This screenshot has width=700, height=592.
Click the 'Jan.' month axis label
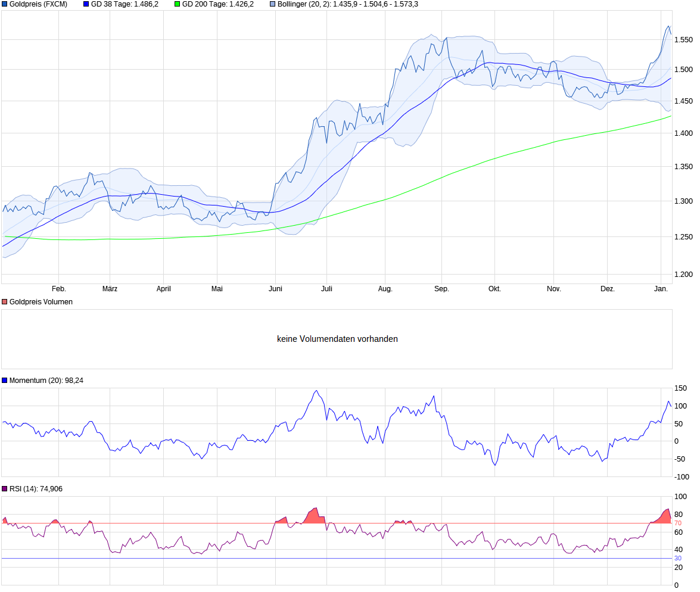[x=661, y=289]
